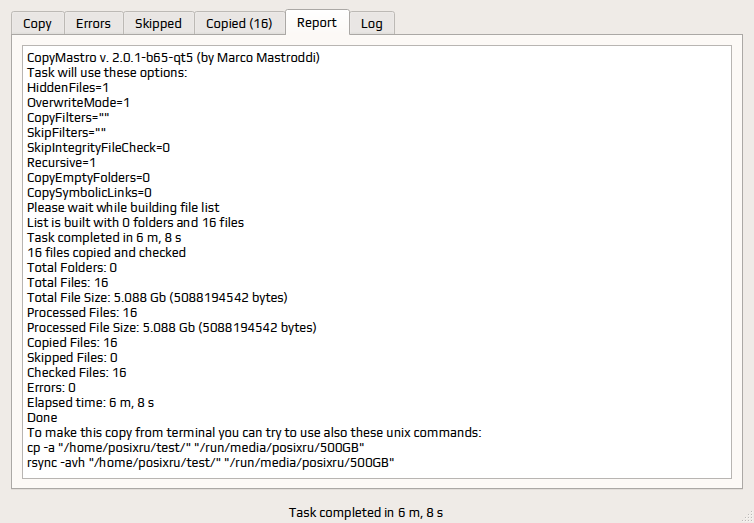
Task: Click the OverwriteMode=1 line
Action: tap(78, 102)
